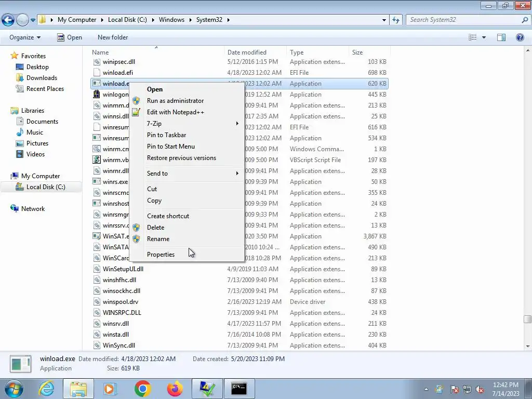532x399 pixels.
Task: Open the address bar history dropdown
Action: (384, 20)
